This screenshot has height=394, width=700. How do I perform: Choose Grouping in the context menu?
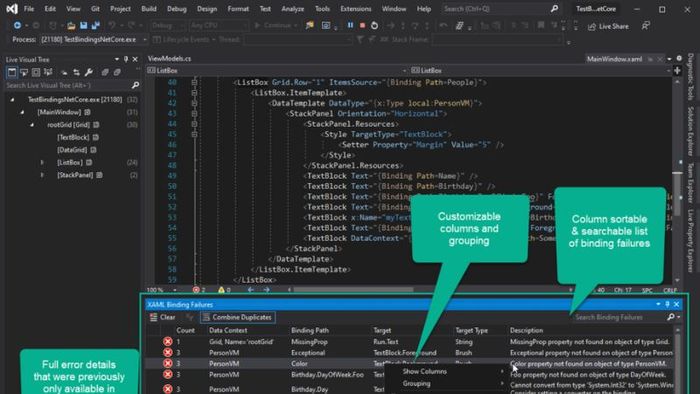click(x=417, y=383)
